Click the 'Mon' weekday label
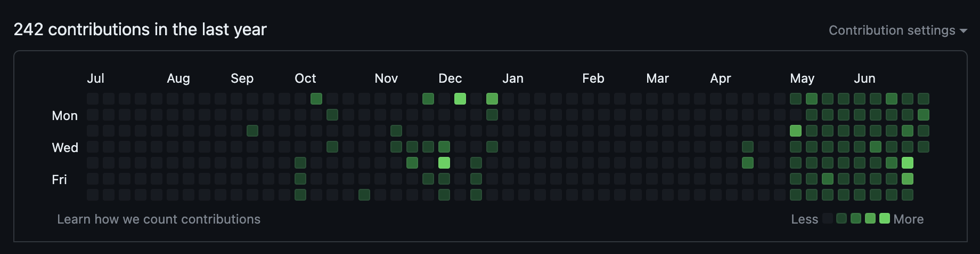 point(65,116)
